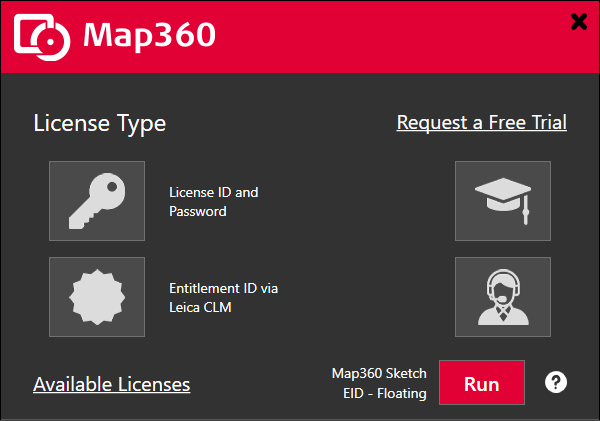Select the Entitlement ID badge icon

pyautogui.click(x=97, y=297)
